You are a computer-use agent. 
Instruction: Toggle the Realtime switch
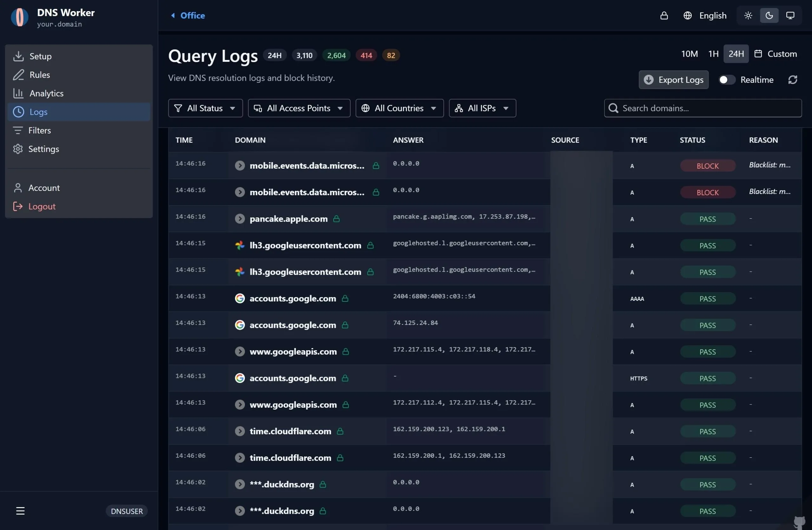point(727,80)
